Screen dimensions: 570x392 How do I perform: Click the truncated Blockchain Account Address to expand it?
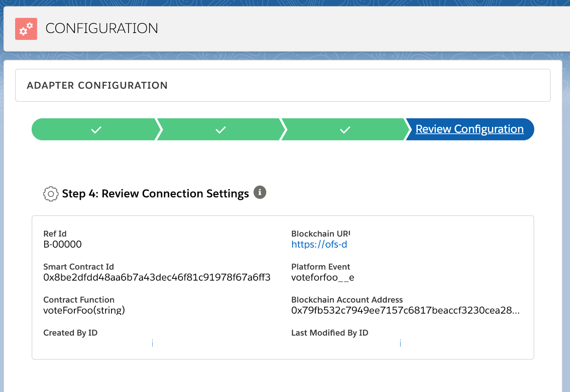405,311
